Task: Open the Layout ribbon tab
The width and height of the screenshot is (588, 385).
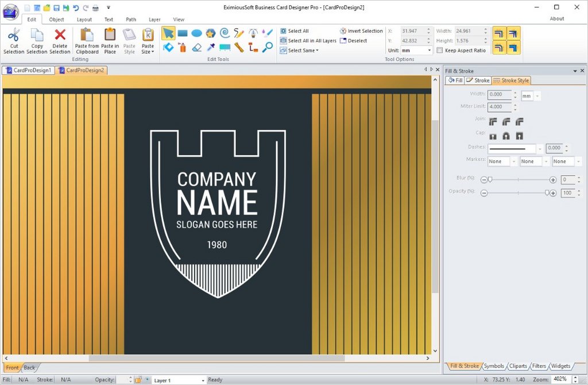Action: (84, 20)
